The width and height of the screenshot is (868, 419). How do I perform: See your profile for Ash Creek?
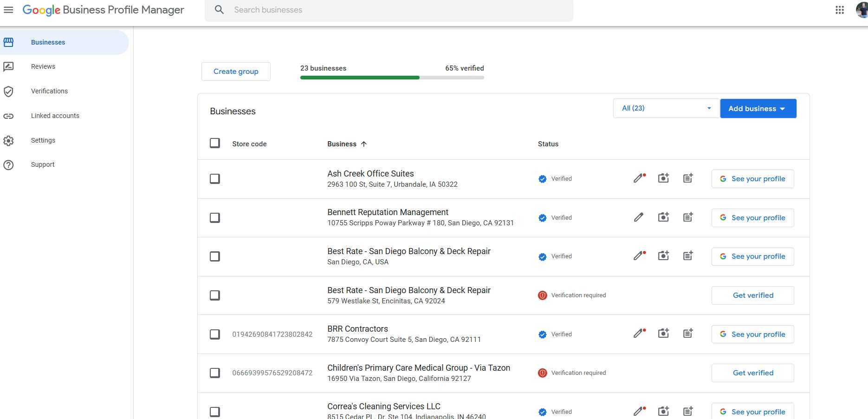pos(752,179)
